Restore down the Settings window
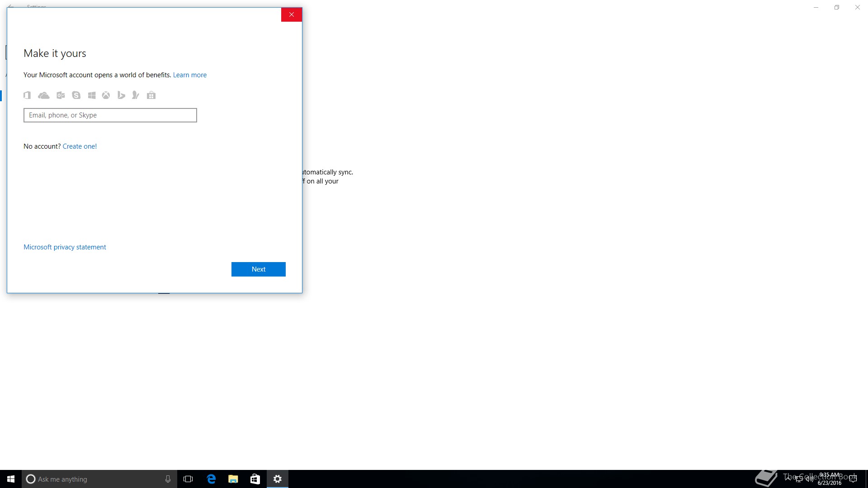The width and height of the screenshot is (868, 488). tap(837, 7)
